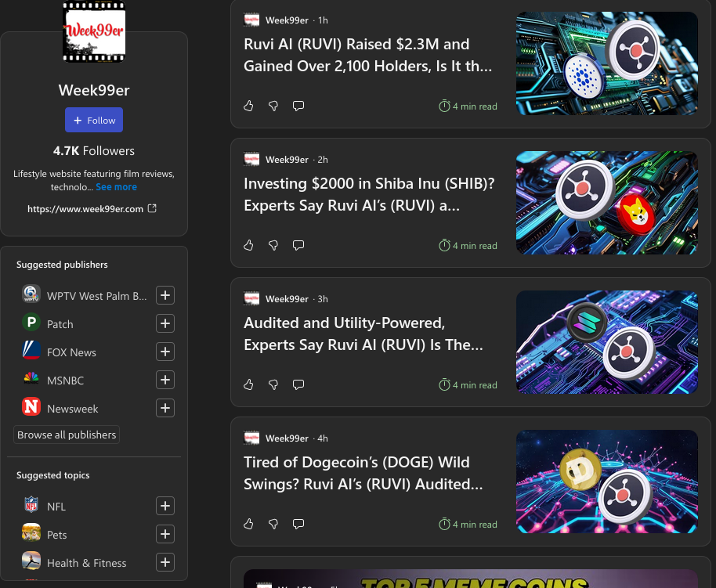The image size is (716, 588).
Task: Dislike the Audited and Utility-Powered article
Action: click(273, 384)
